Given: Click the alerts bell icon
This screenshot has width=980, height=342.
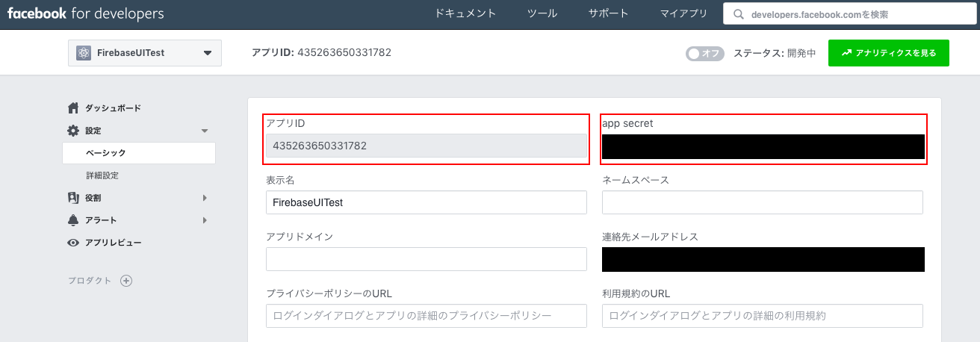Looking at the screenshot, I should pyautogui.click(x=73, y=220).
